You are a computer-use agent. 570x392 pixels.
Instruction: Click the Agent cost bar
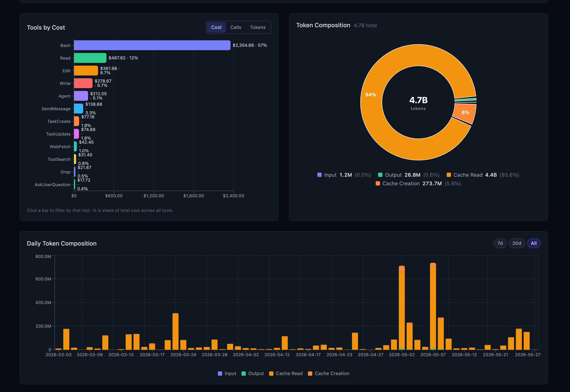tap(81, 96)
